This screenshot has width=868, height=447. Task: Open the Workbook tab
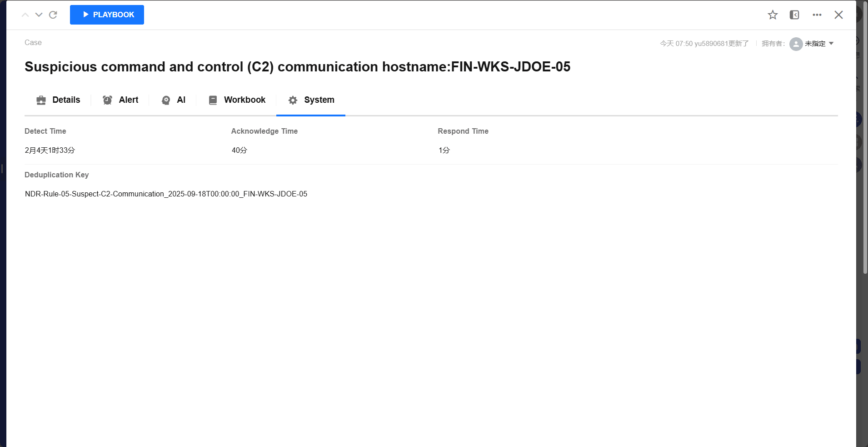point(237,100)
